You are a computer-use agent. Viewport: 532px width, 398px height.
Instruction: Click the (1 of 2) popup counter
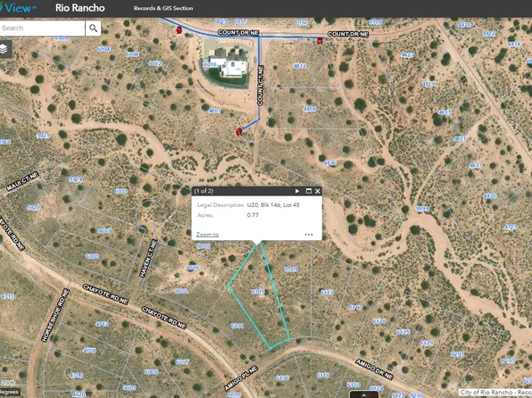click(x=204, y=191)
